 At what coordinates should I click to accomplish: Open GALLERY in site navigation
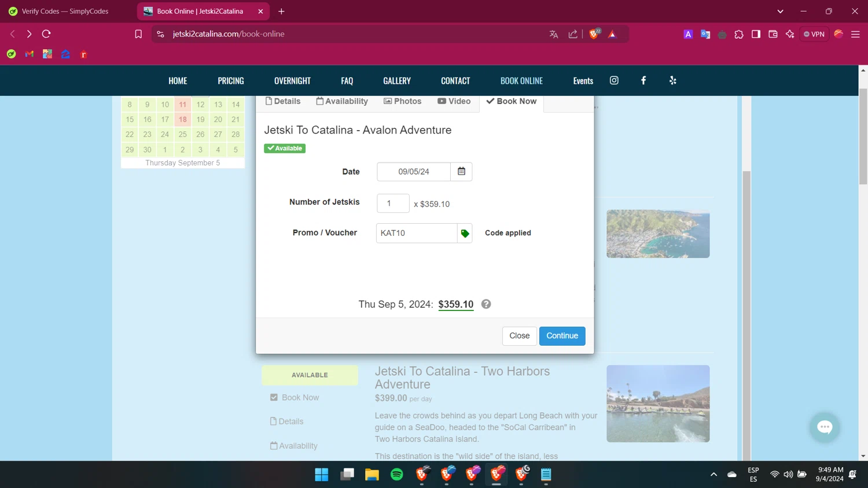(397, 81)
